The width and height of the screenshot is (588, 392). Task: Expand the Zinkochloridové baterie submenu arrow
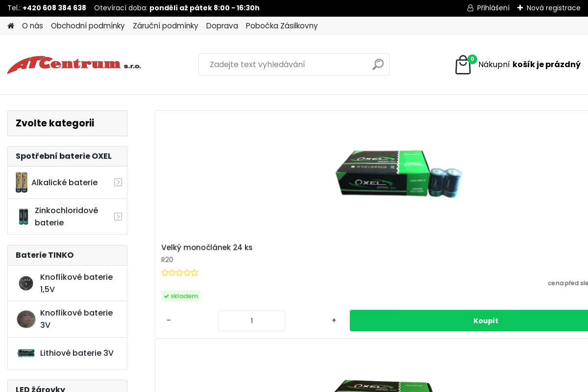tap(118, 217)
